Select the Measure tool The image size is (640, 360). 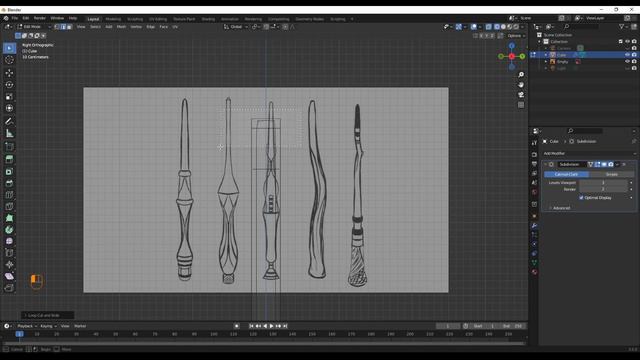[9, 133]
